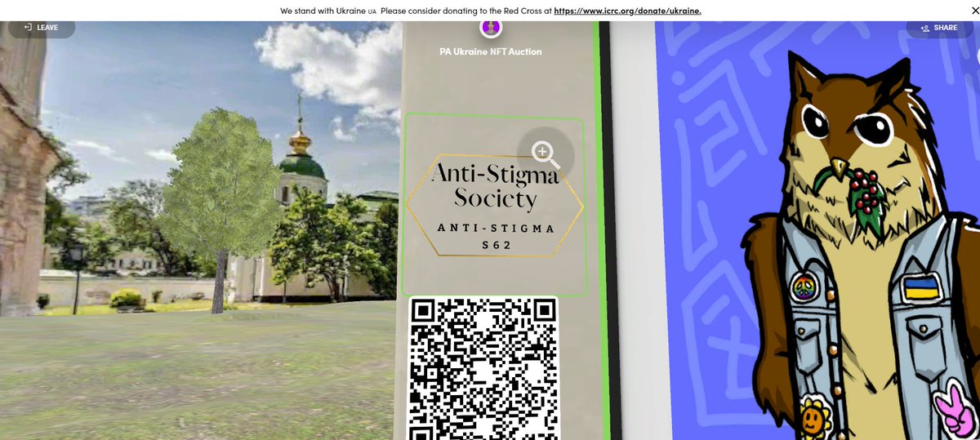This screenshot has width=980, height=440.
Task: Click the 'S62' text on the sign
Action: (497, 246)
